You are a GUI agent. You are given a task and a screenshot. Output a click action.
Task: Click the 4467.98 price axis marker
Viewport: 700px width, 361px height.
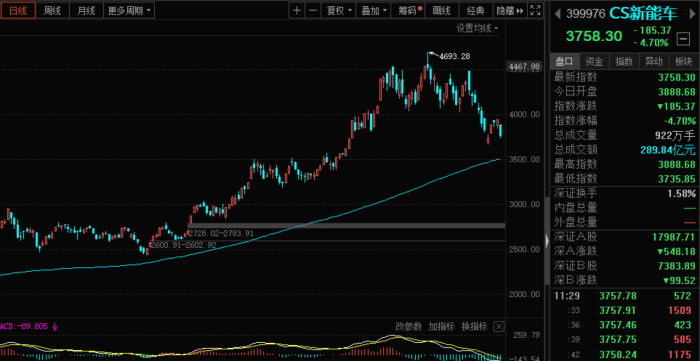(x=525, y=67)
